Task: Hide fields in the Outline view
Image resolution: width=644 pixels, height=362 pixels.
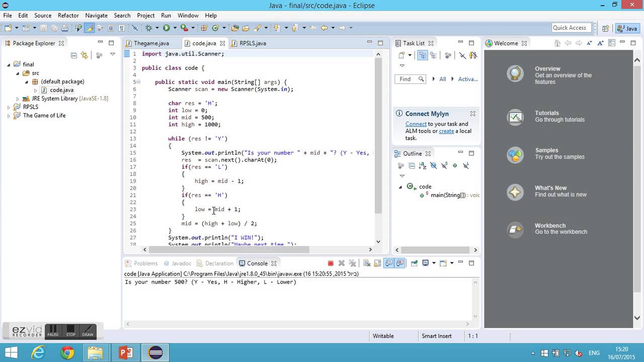Action: tap(433, 165)
